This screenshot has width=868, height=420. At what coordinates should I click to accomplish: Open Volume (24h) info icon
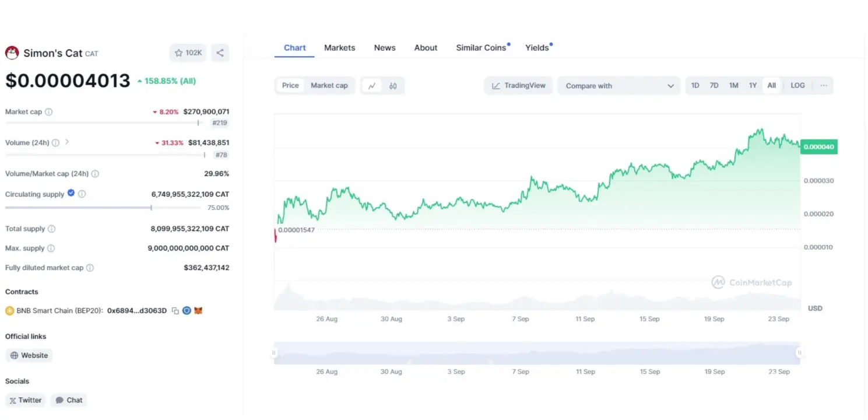(55, 142)
